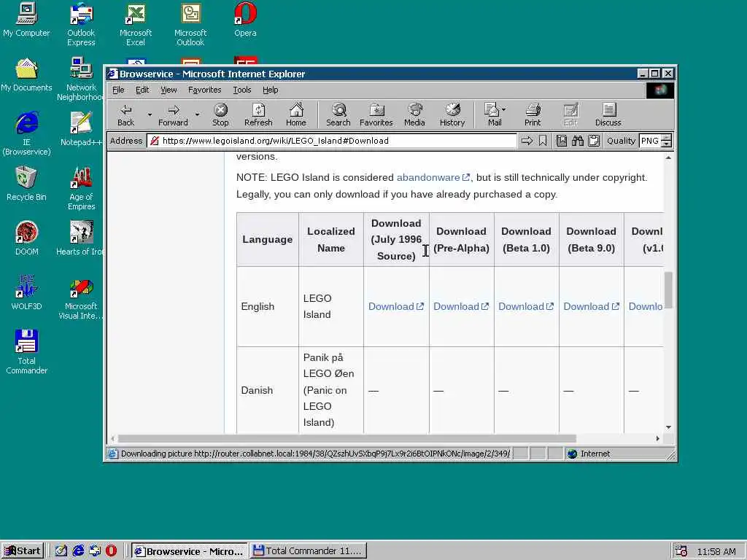
Task: Click the Discuss toolbar button
Action: pyautogui.click(x=608, y=115)
